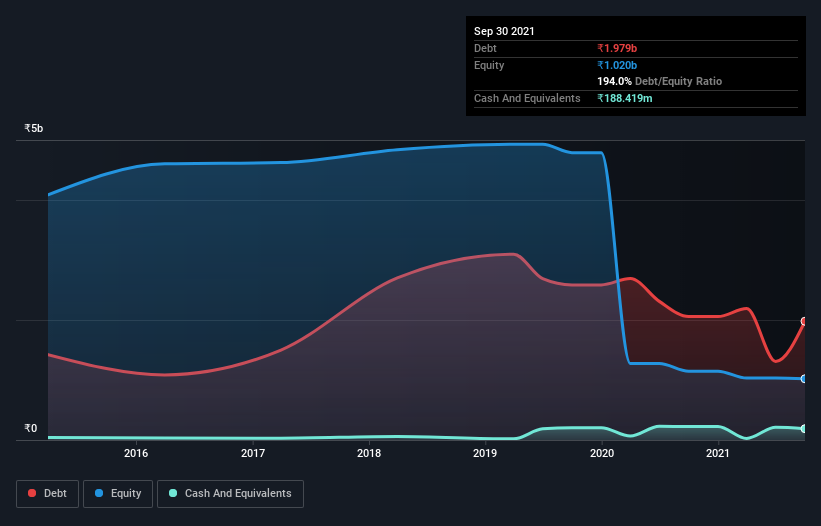Click the Debt row label in tooltip
This screenshot has height=526, width=821.
485,48
